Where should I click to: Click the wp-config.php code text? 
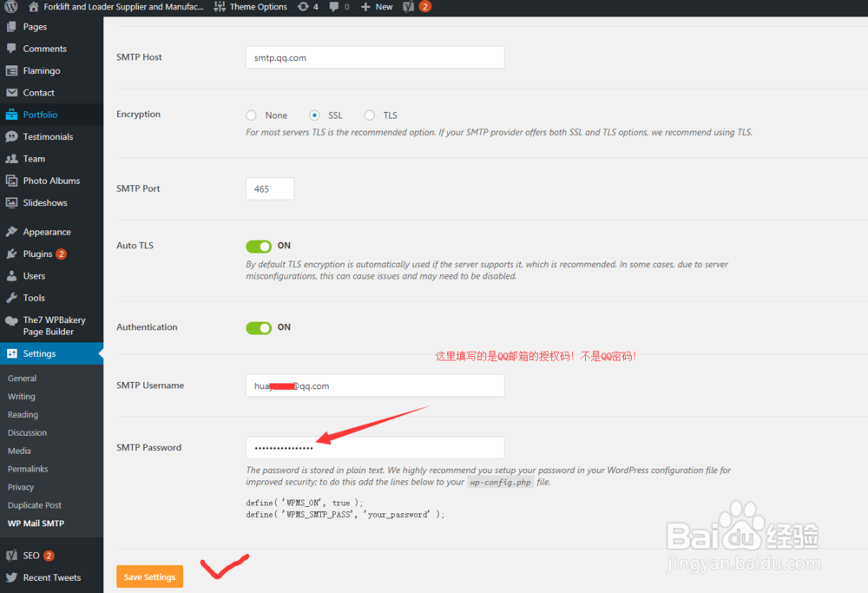click(x=501, y=482)
